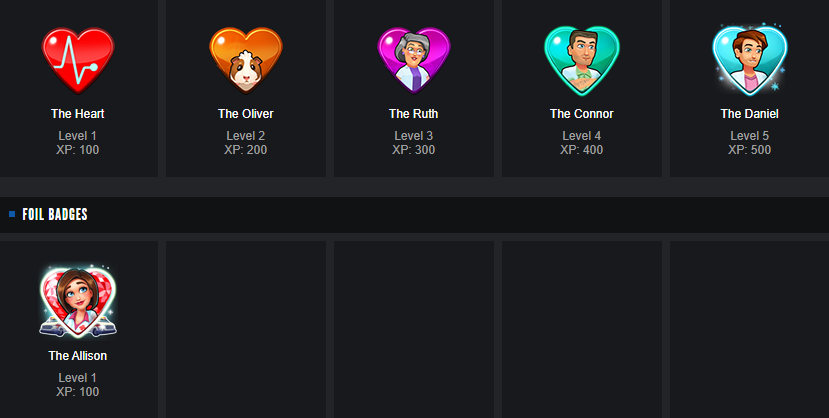This screenshot has height=418, width=829.
Task: Select The Daniel badge title
Action: [x=750, y=114]
